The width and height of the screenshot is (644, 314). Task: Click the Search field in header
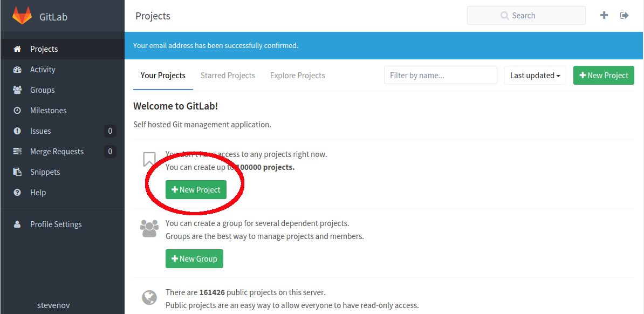pyautogui.click(x=526, y=16)
